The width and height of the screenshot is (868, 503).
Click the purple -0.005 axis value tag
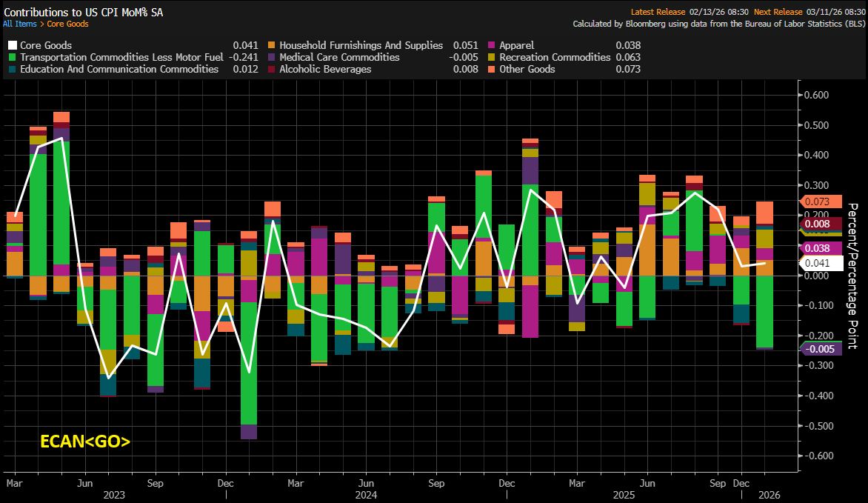[x=821, y=349]
